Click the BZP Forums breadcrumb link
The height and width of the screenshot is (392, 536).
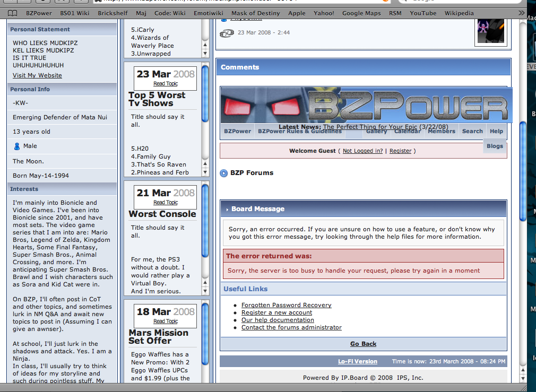[252, 173]
